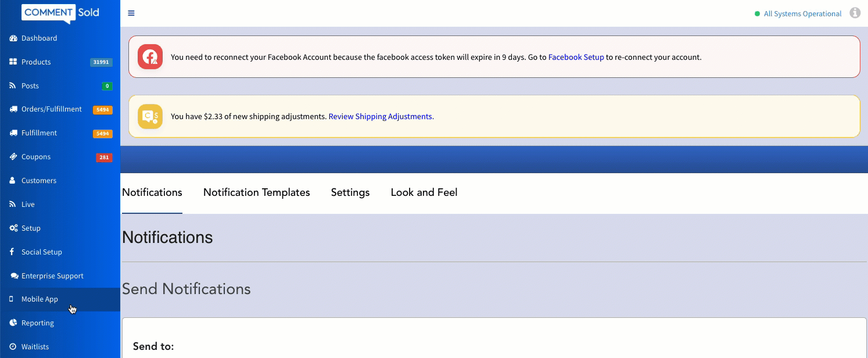Image resolution: width=868 pixels, height=358 pixels.
Task: Click the CommentSold logo
Action: 60,12
